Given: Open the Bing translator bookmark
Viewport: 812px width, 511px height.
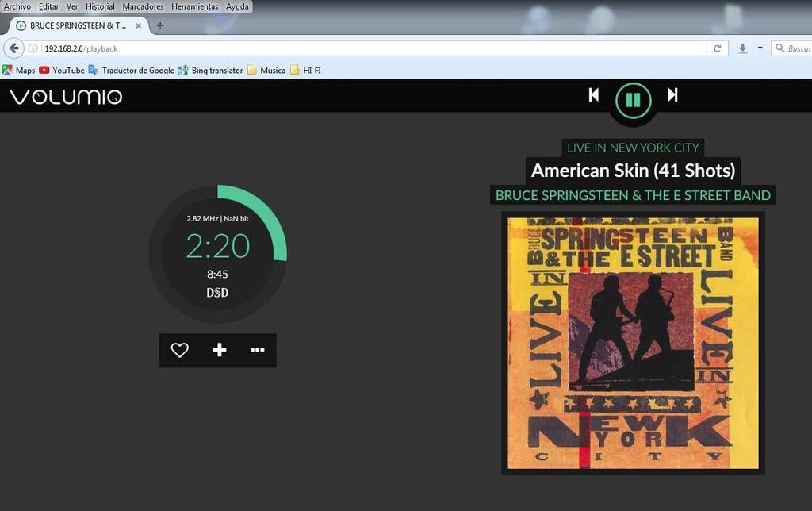Looking at the screenshot, I should (211, 70).
